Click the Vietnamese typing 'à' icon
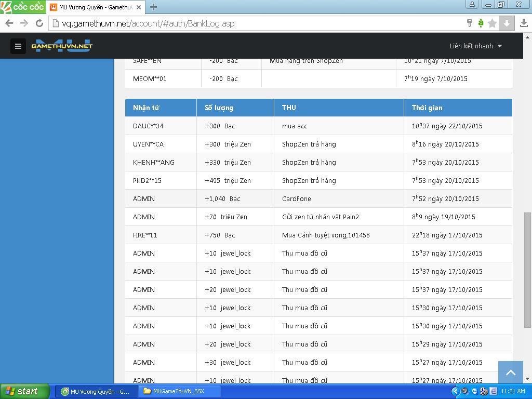Image resolution: width=532 pixels, height=399 pixels. [x=481, y=23]
